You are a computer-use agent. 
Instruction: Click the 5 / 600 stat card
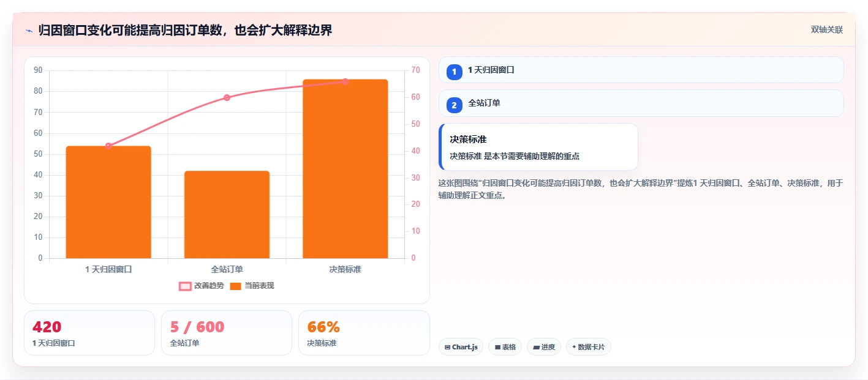click(227, 333)
